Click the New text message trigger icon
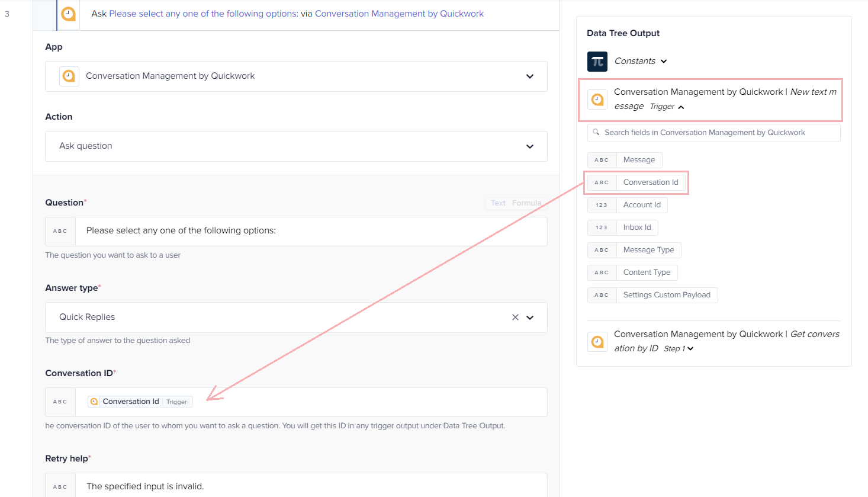The height and width of the screenshot is (497, 868). pyautogui.click(x=597, y=100)
